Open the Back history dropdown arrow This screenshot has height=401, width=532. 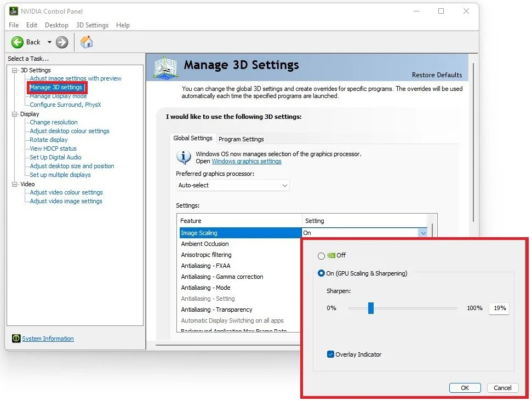[x=49, y=42]
